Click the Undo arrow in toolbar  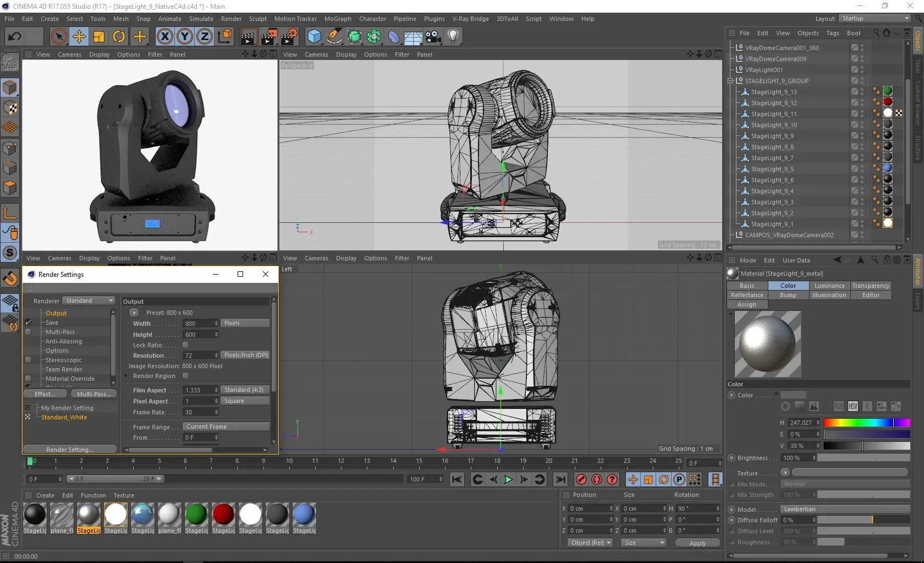pos(14,37)
